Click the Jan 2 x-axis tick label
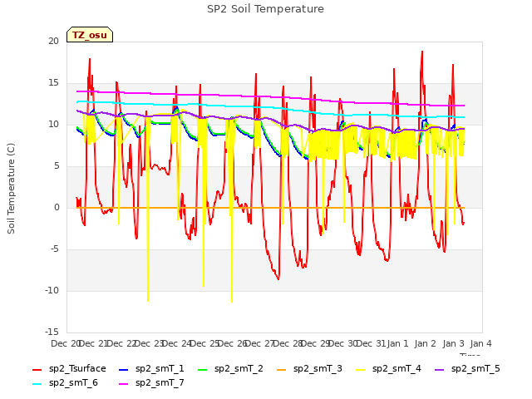Screen dimensions: 532x399 pos(425,343)
